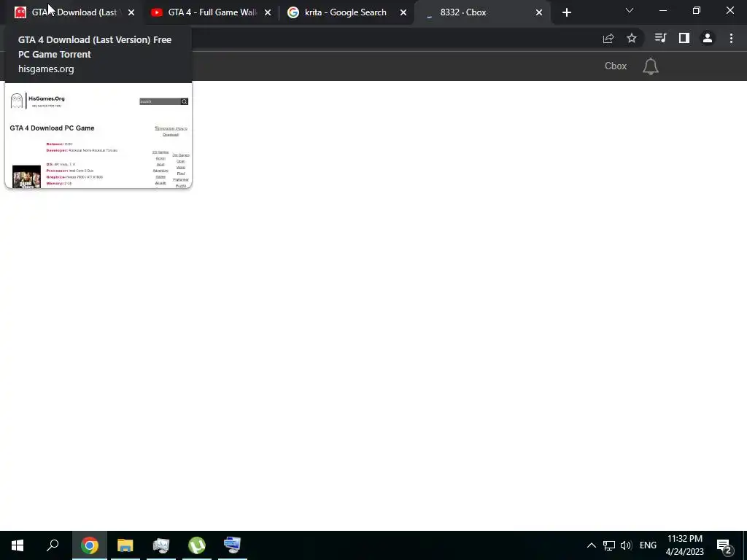Click the Chrome taskbar icon

point(89,545)
